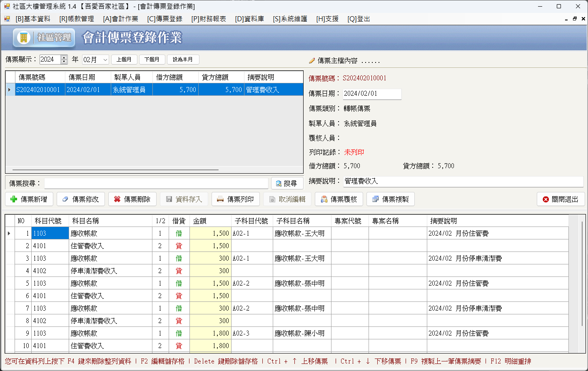Go to next month with 下個月
Screen dimensions: 588x371
[x=152, y=60]
